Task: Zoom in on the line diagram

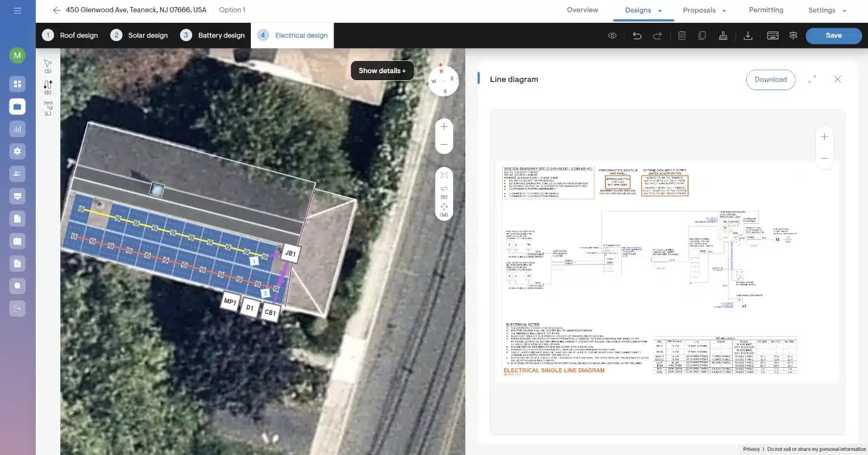Action: (824, 137)
